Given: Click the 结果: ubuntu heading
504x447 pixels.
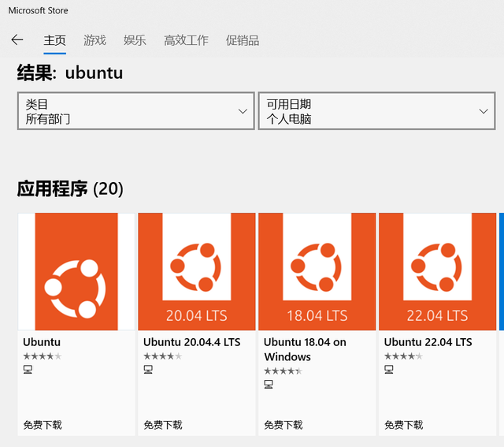Looking at the screenshot, I should click(70, 73).
